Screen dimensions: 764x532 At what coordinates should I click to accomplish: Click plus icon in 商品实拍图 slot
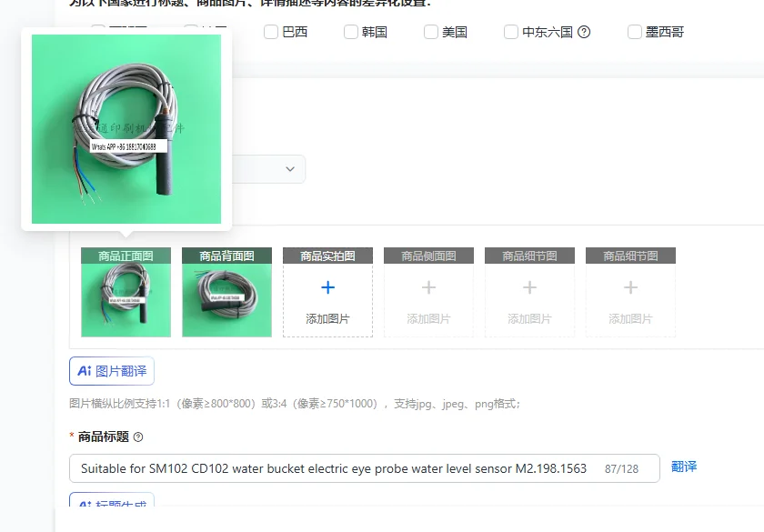click(x=328, y=287)
